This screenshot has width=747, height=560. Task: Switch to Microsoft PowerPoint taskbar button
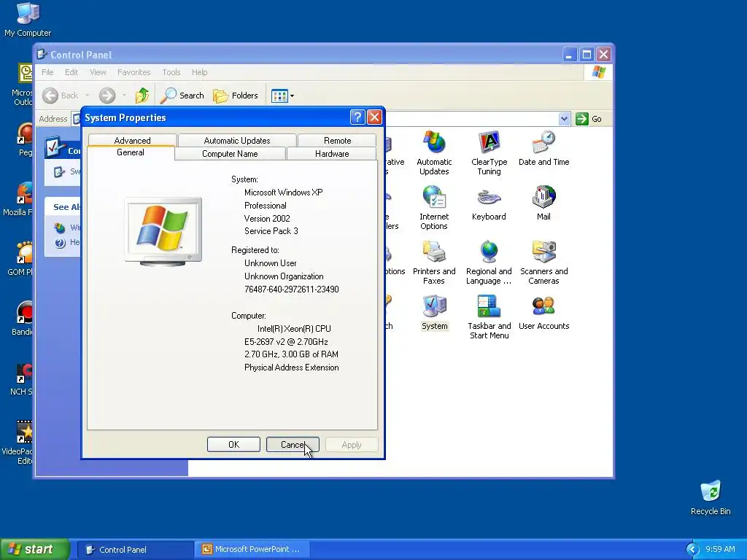pos(252,550)
